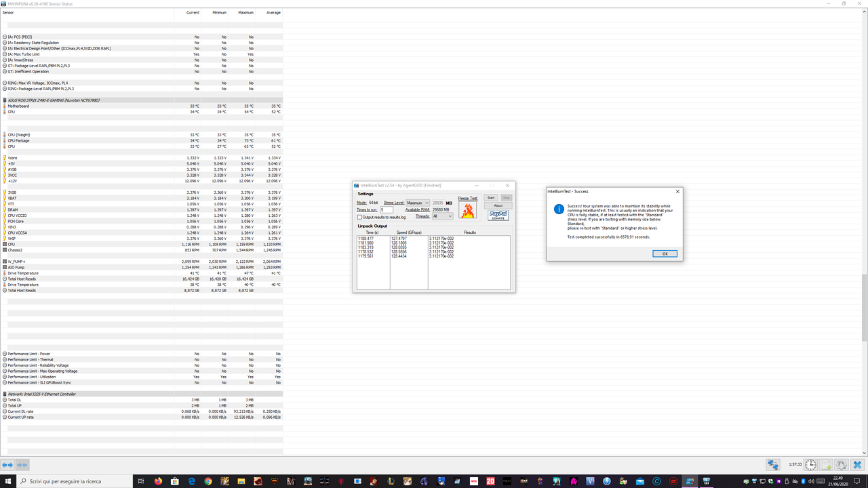868x488 pixels.
Task: Enable 'Output results to results.log'
Action: (359, 217)
